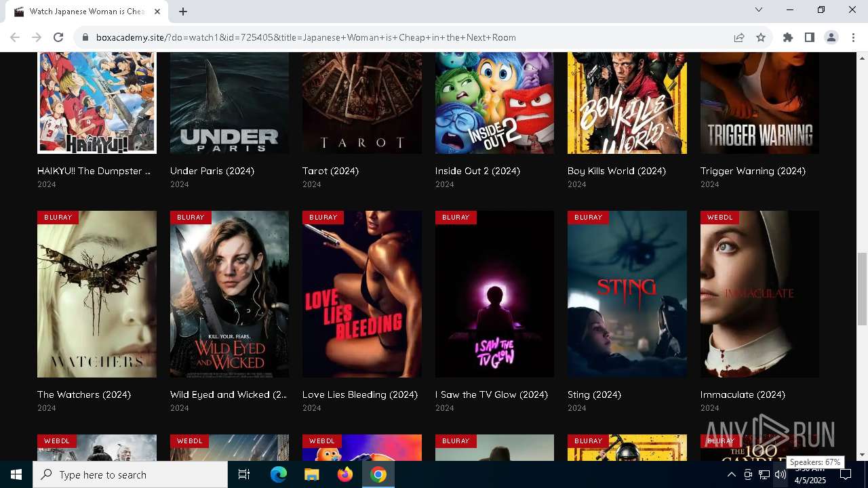Click the BLURAY badge on Sting
Screen dimensions: 868x488
(x=589, y=218)
